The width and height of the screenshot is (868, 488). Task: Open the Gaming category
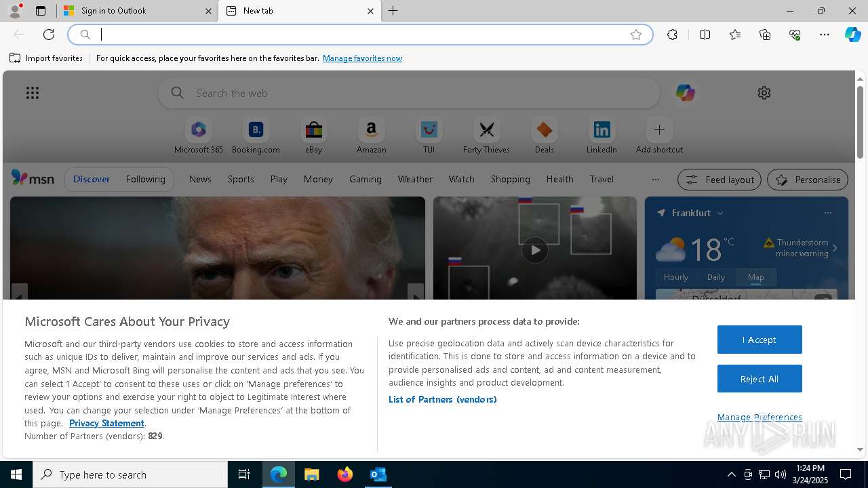366,179
